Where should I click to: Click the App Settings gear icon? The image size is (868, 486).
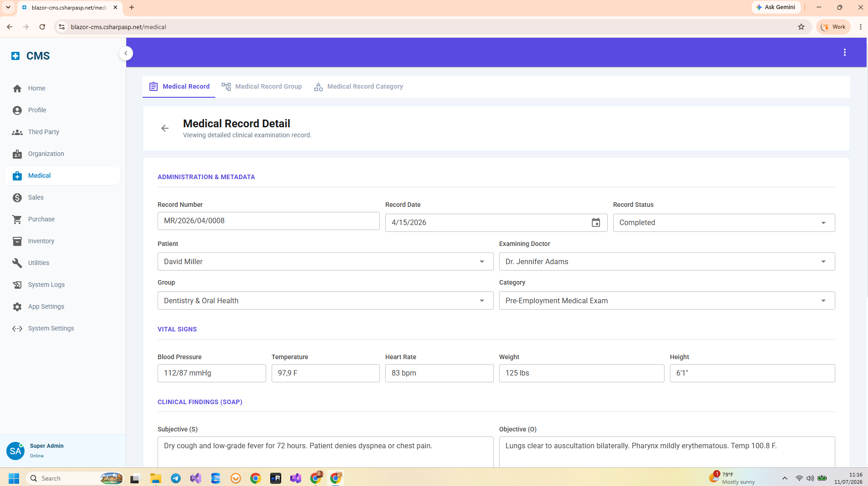point(17,307)
